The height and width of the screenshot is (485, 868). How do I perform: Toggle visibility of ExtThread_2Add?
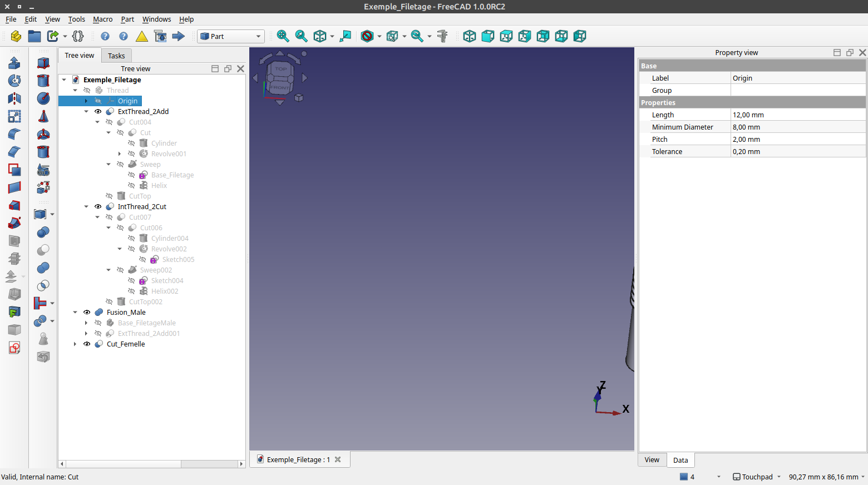98,112
